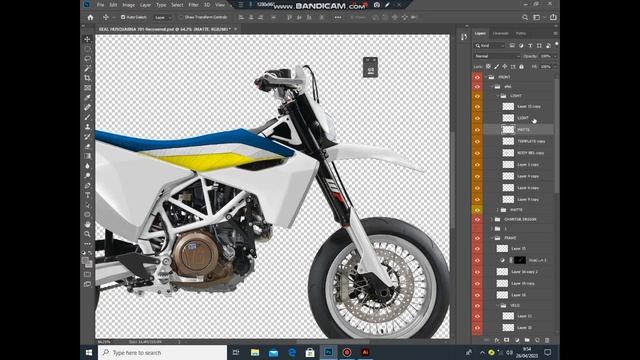Toggle the Show Transform Controls checkbox
640x360 pixels.
[181, 17]
